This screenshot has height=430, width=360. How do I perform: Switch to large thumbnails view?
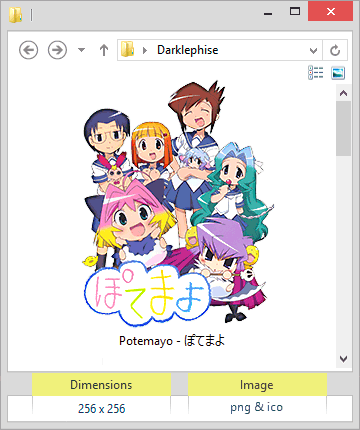tap(338, 73)
